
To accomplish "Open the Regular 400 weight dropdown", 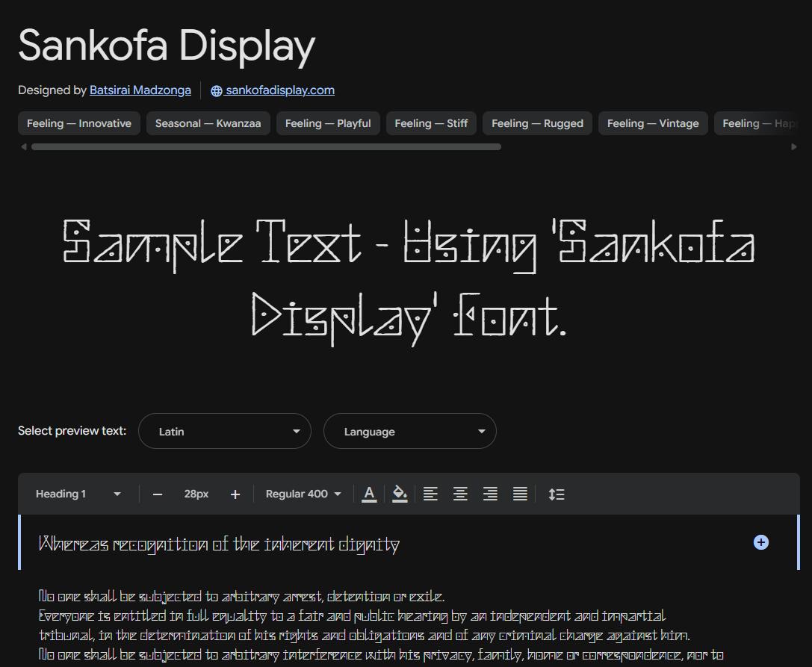I will pyautogui.click(x=303, y=494).
